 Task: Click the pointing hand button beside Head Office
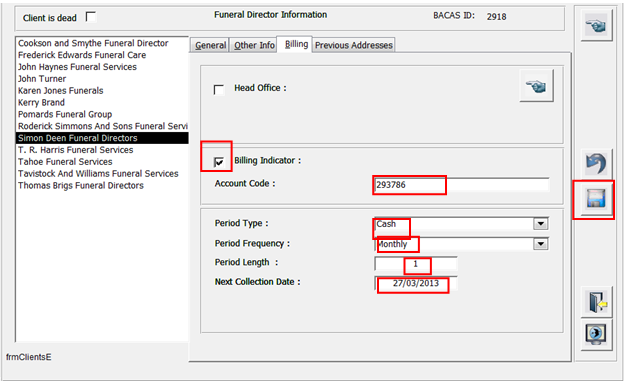coord(537,86)
